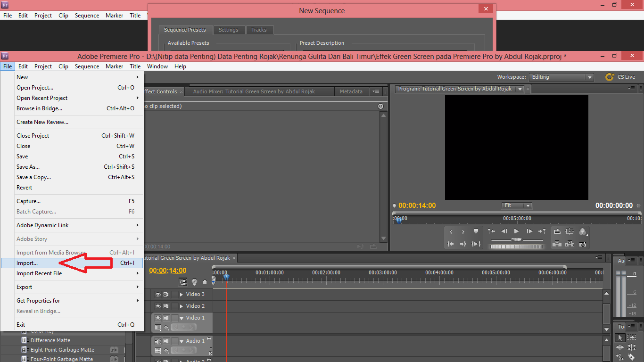Screen dimensions: 644x362
Task: Set unnumbered marker in Program monitor
Action: tap(476, 231)
